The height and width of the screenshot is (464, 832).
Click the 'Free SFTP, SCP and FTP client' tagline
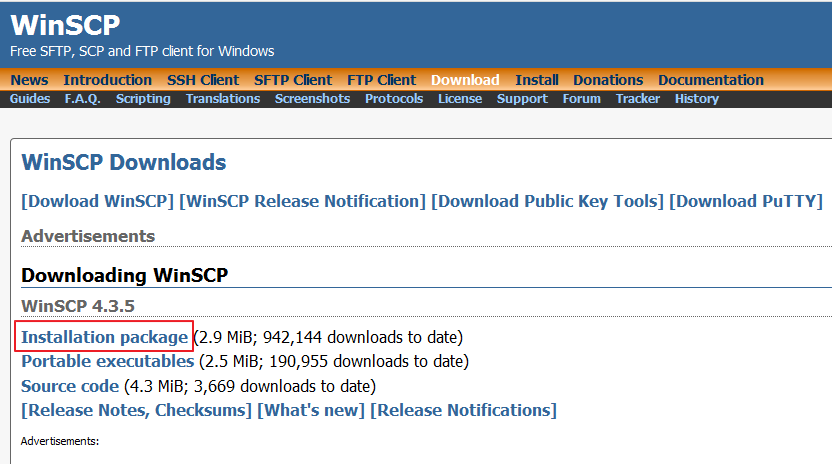(142, 51)
